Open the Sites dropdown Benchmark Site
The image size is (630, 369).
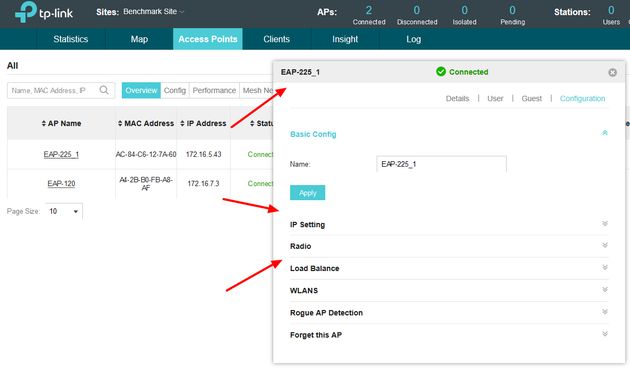click(x=153, y=12)
